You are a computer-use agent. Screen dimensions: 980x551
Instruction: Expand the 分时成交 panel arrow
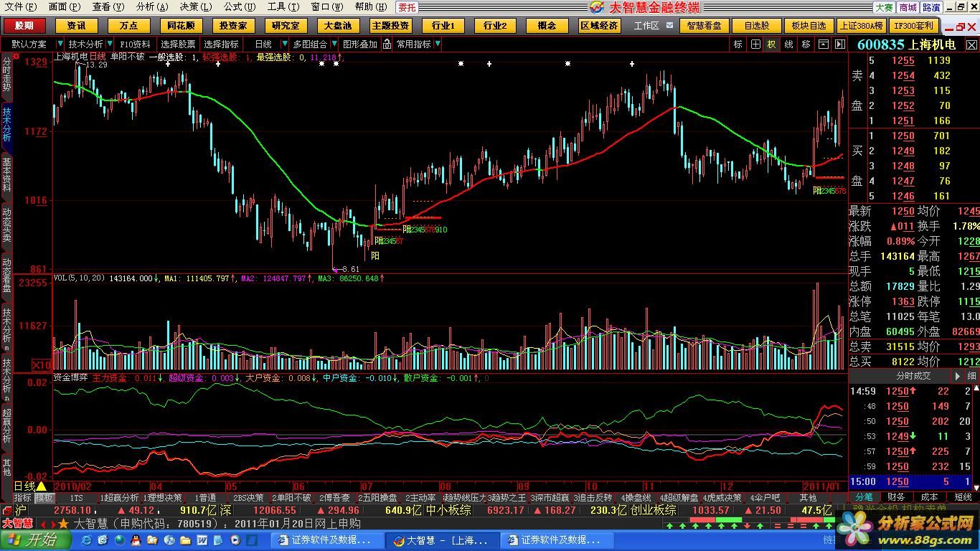(x=957, y=376)
